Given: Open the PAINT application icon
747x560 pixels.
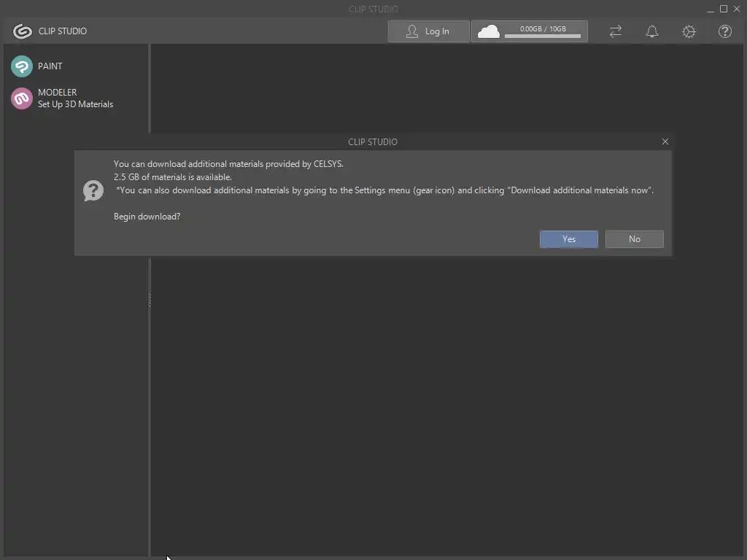Looking at the screenshot, I should point(22,66).
